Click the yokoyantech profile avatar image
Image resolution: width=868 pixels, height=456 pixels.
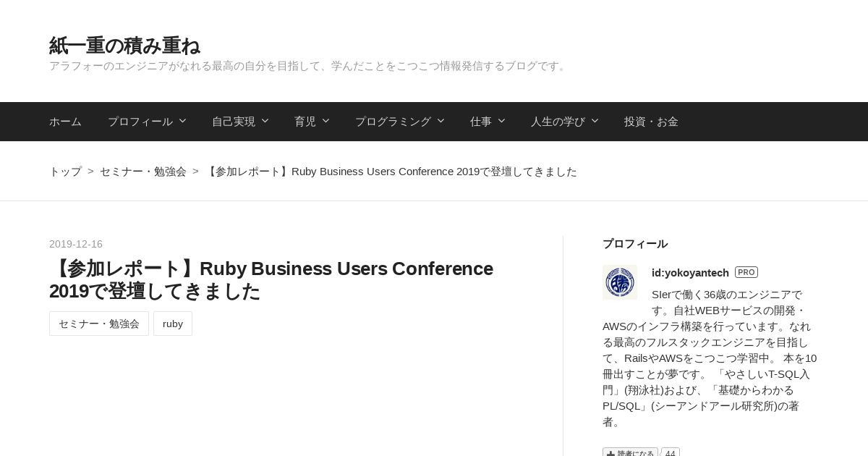620,282
